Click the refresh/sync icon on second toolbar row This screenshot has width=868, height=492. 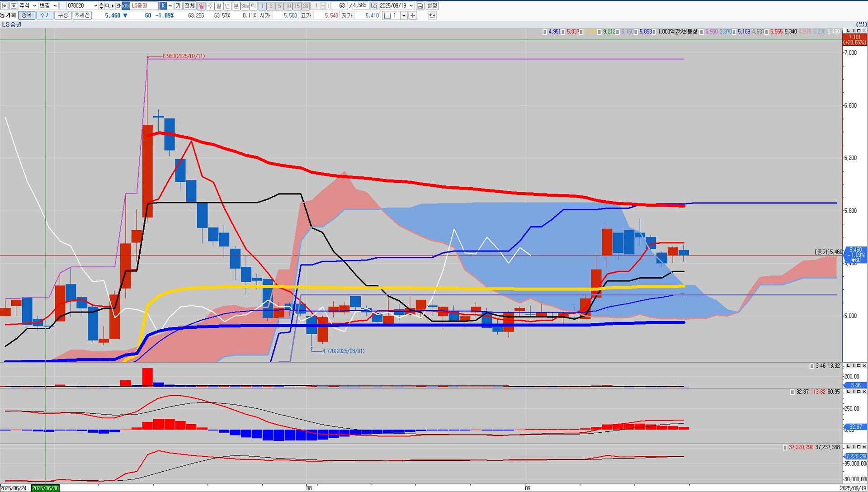(x=432, y=15)
